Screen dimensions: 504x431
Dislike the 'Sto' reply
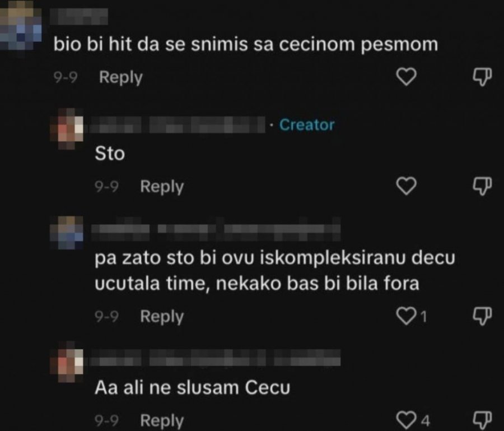tap(482, 186)
